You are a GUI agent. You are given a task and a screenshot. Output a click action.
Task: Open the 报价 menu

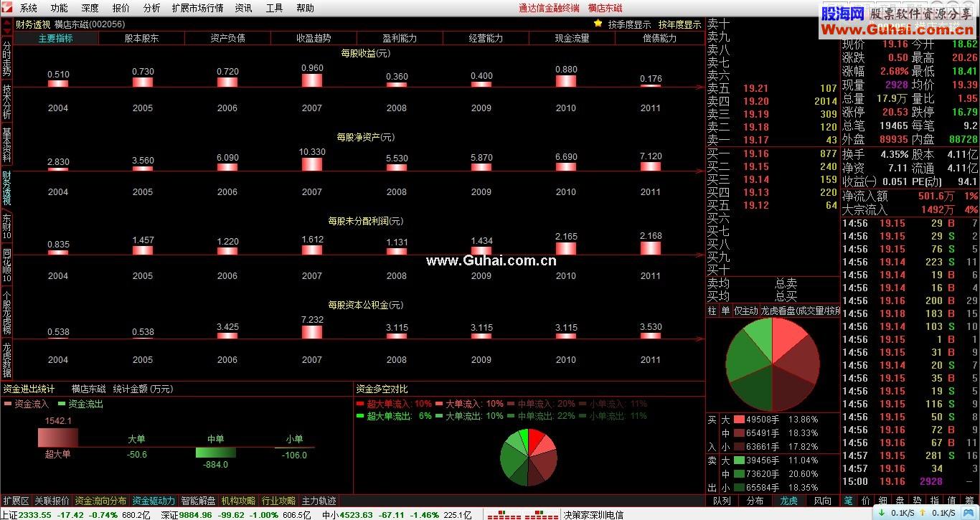click(x=121, y=9)
